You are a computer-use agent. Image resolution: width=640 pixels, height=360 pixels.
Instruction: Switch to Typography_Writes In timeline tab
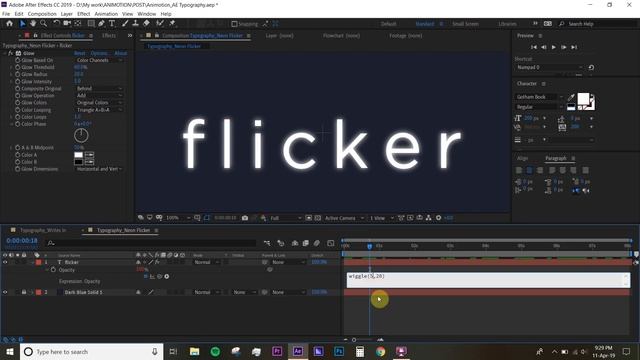(43, 230)
